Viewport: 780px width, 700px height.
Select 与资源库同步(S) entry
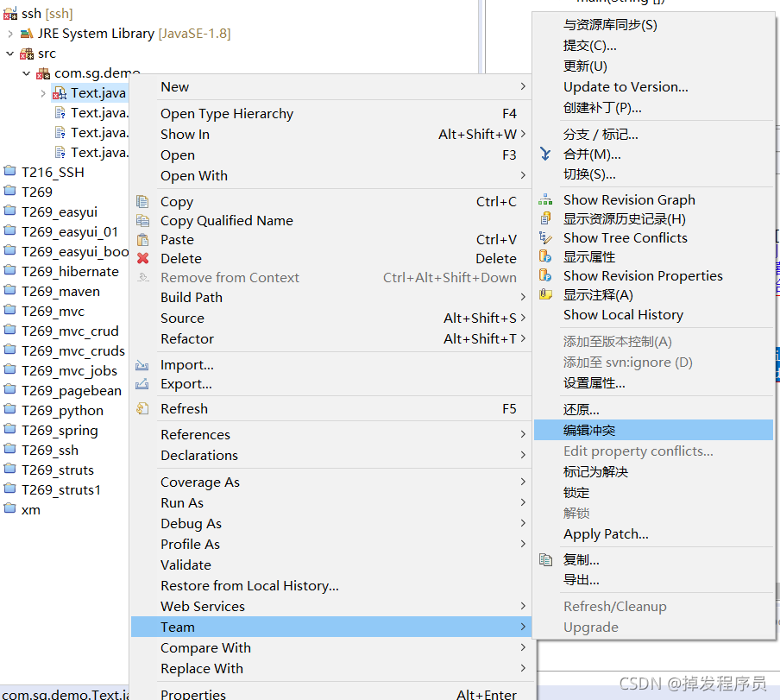[653, 25]
